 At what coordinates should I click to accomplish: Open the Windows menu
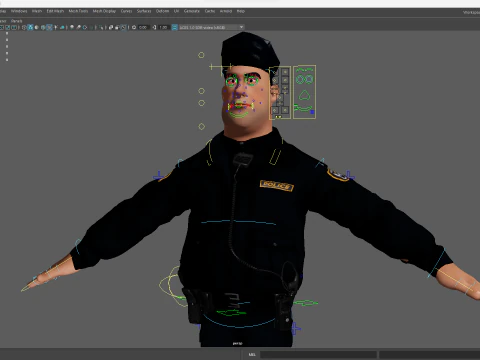point(19,11)
